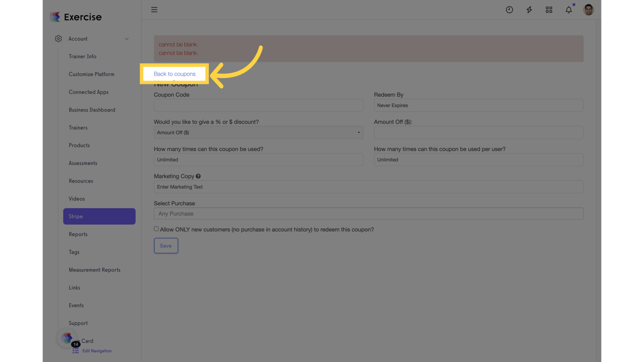Click the Redeem By field
The width and height of the screenshot is (644, 362).
pos(479,105)
